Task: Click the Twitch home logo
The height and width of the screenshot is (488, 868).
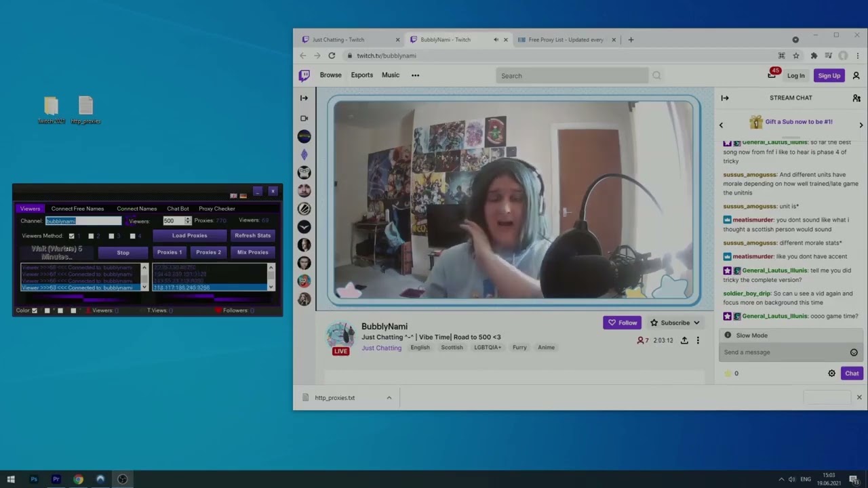Action: pyautogui.click(x=304, y=75)
